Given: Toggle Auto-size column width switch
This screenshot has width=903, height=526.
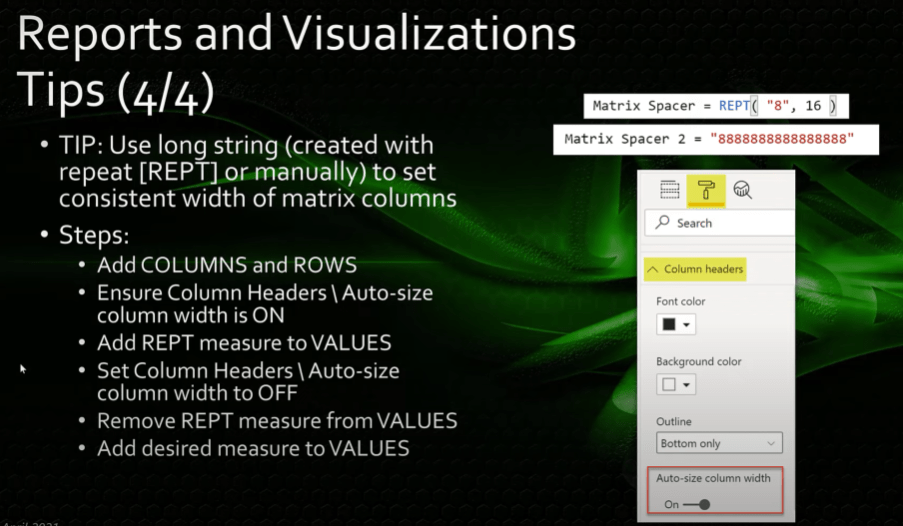Looking at the screenshot, I should click(697, 505).
